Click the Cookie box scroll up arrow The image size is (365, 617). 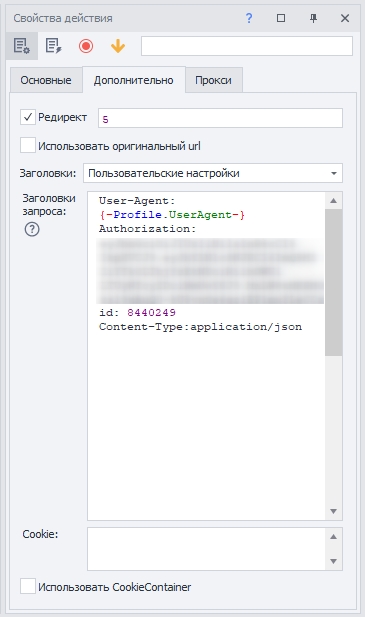(x=334, y=537)
